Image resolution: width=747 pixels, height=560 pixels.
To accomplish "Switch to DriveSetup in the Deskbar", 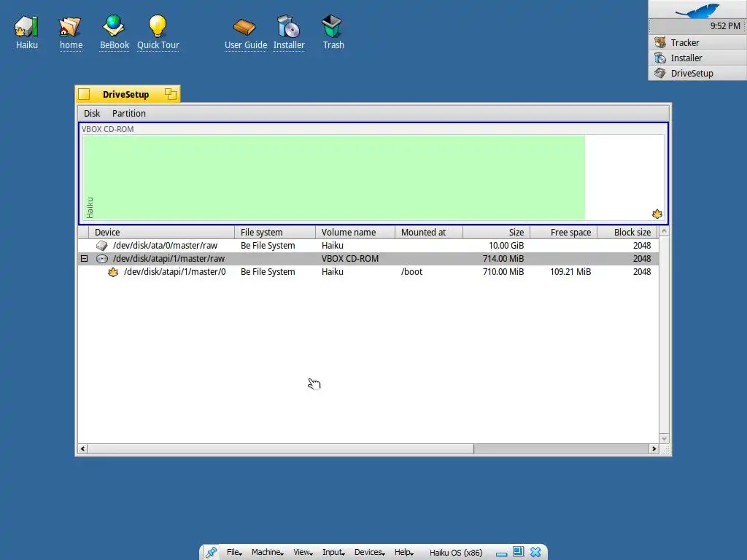I will click(x=697, y=73).
